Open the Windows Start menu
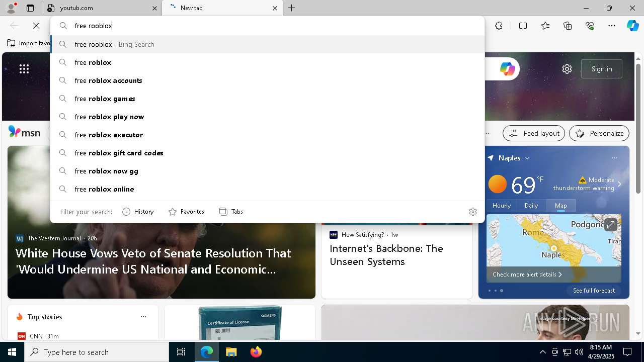The width and height of the screenshot is (644, 362). [12, 352]
